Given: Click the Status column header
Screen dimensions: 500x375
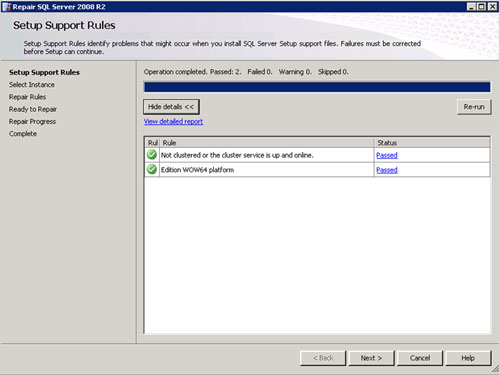Looking at the screenshot, I should coord(432,143).
